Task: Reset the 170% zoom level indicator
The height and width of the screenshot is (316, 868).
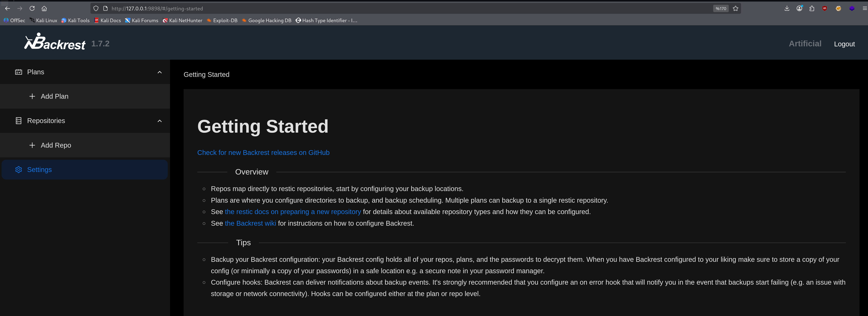Action: tap(721, 8)
